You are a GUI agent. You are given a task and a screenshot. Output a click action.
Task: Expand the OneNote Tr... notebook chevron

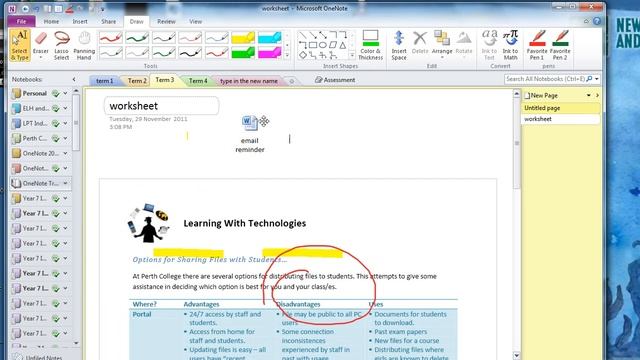pyautogui.click(x=65, y=183)
